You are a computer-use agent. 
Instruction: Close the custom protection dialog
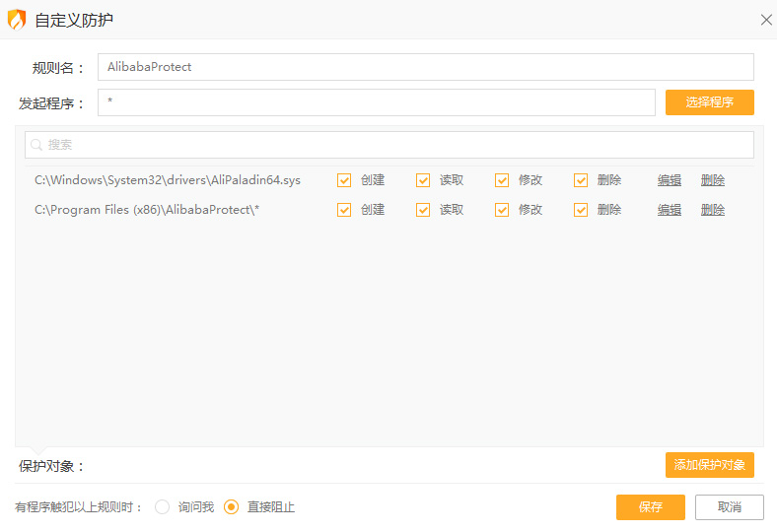pos(765,20)
